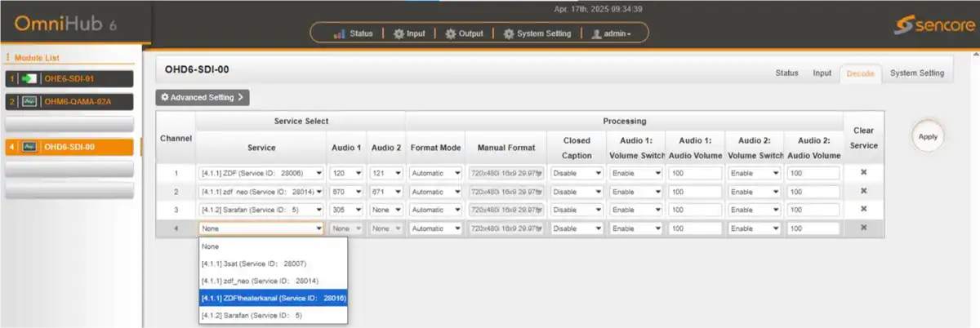The width and height of the screenshot is (980, 328).
Task: Open the admin user menu
Action: pos(611,33)
